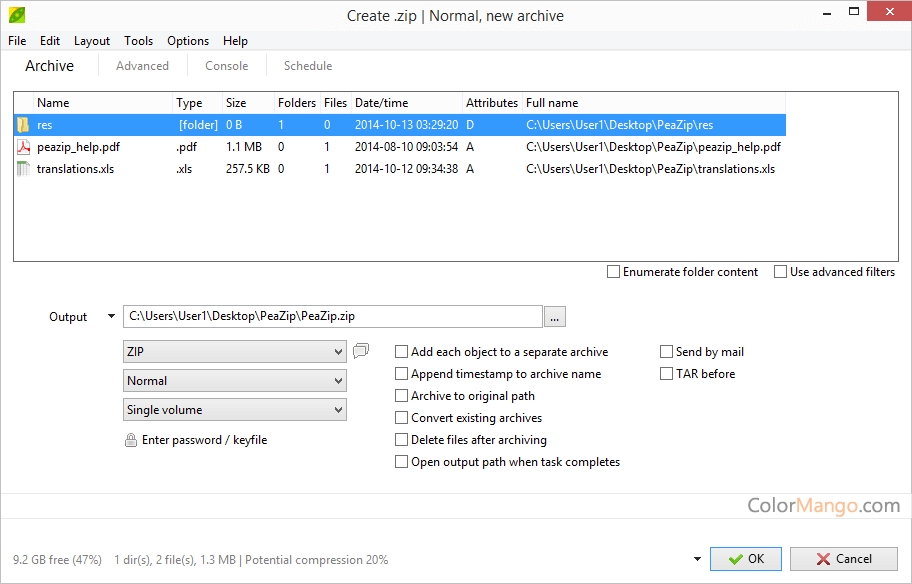The image size is (912, 584).
Task: Click the status bar '9.2 GB free (47%)' text
Action: coord(58,560)
